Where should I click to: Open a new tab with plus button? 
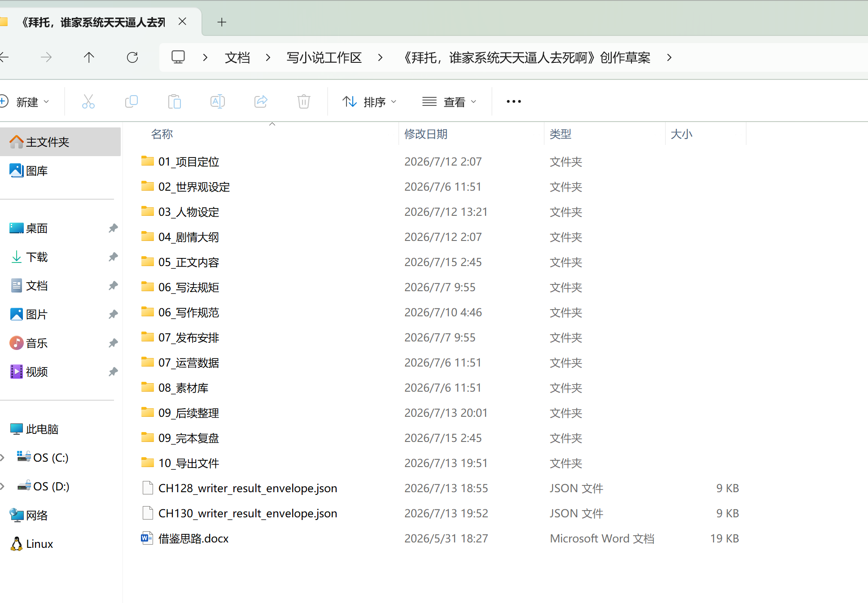[222, 22]
